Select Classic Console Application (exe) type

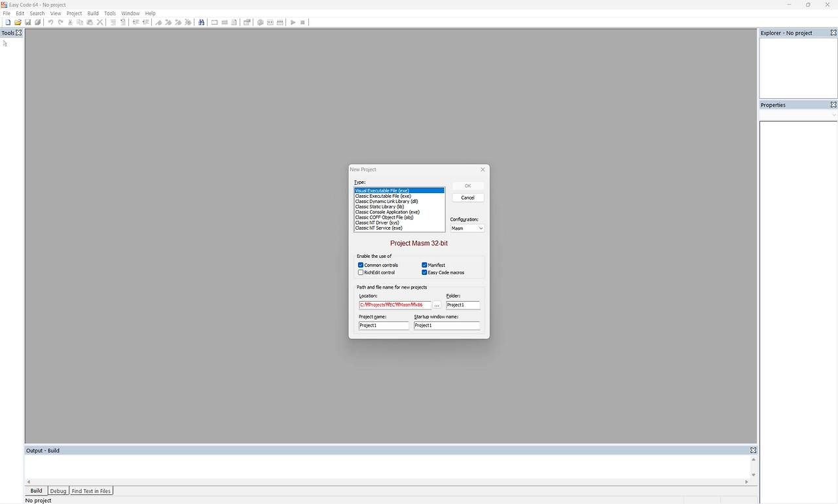click(x=399, y=212)
